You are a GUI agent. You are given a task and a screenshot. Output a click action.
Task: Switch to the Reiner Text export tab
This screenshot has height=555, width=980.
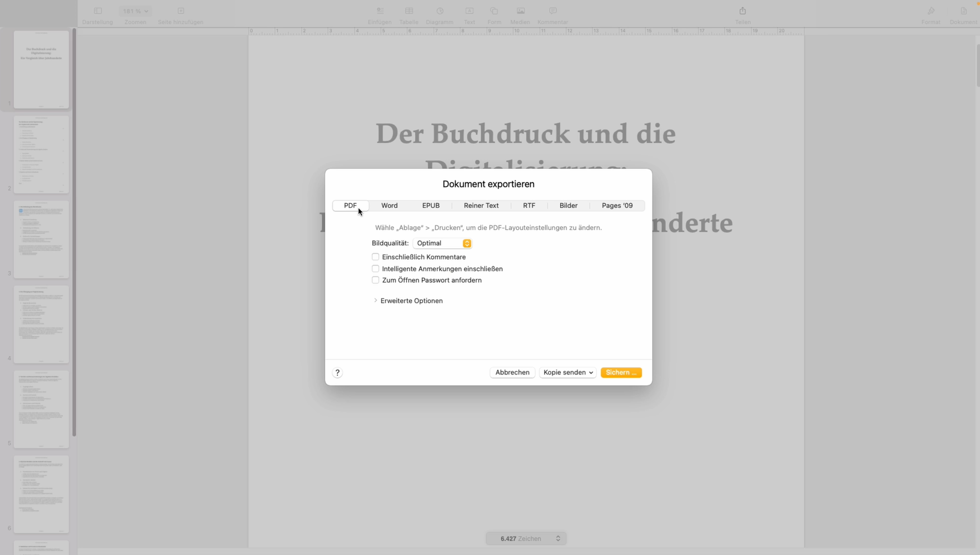tap(481, 205)
